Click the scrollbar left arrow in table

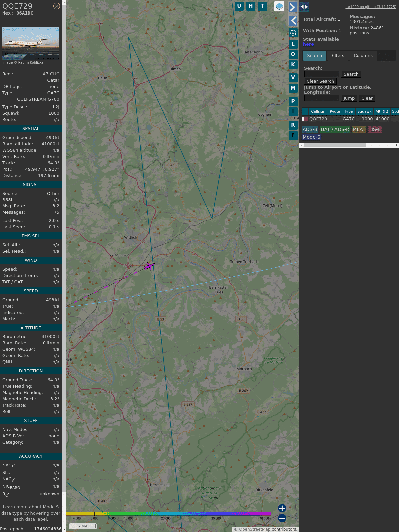pyautogui.click(x=302, y=145)
